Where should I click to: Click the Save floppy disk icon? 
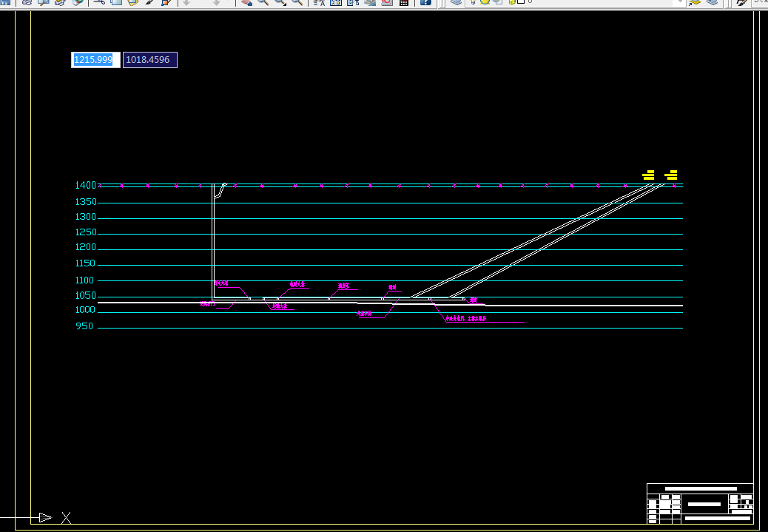coord(5,2)
